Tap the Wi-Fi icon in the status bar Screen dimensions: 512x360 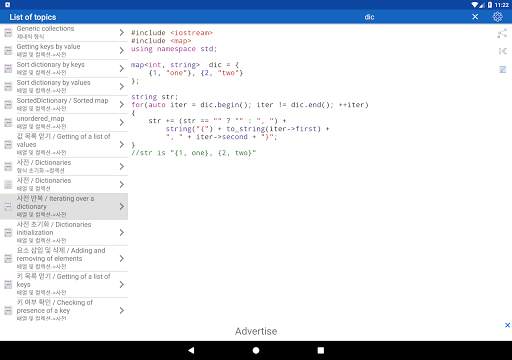475,5
